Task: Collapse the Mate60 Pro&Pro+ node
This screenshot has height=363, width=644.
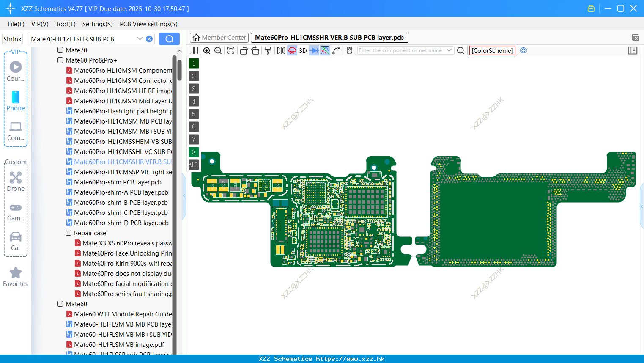Action: [x=60, y=60]
